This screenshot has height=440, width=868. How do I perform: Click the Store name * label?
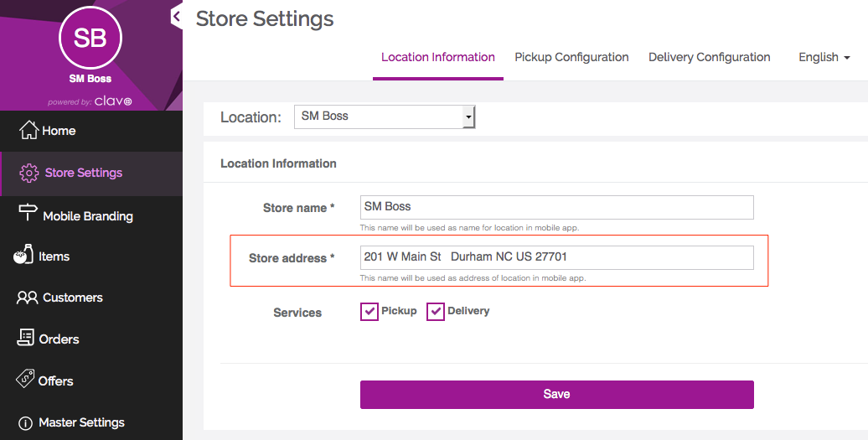tap(299, 208)
